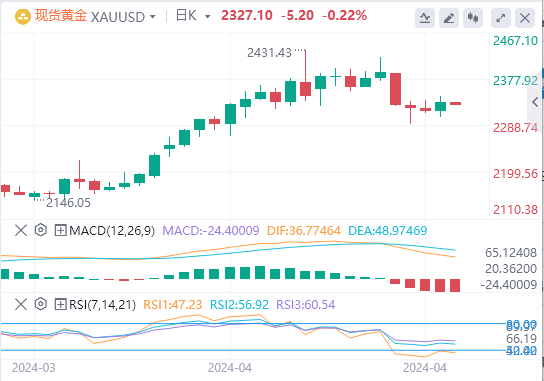This screenshot has width=544, height=381.
Task: Click the last red MACD histogram bar
Action: click(455, 285)
